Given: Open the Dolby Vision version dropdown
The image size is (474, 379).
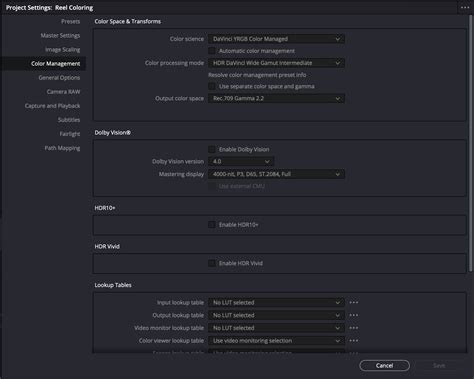Looking at the screenshot, I should pos(241,161).
